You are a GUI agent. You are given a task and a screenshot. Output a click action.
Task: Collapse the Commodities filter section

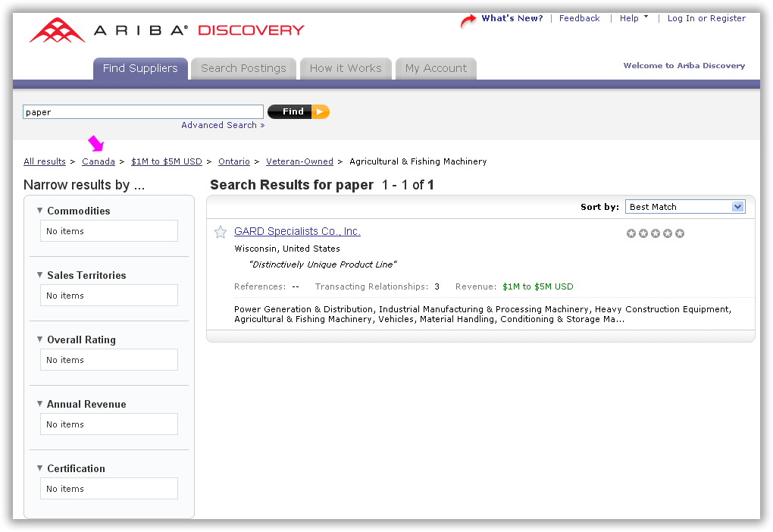click(39, 211)
